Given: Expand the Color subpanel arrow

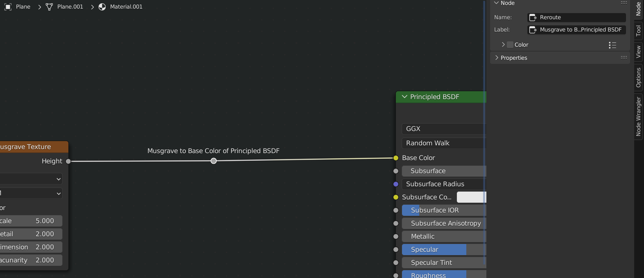Looking at the screenshot, I should click(x=503, y=45).
